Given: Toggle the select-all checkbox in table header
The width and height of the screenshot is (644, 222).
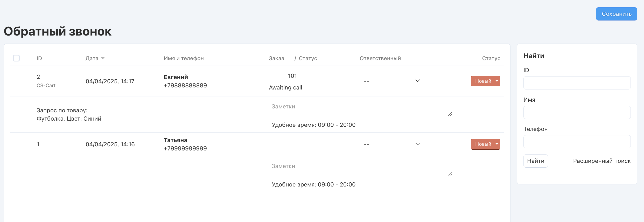Looking at the screenshot, I should pyautogui.click(x=16, y=58).
